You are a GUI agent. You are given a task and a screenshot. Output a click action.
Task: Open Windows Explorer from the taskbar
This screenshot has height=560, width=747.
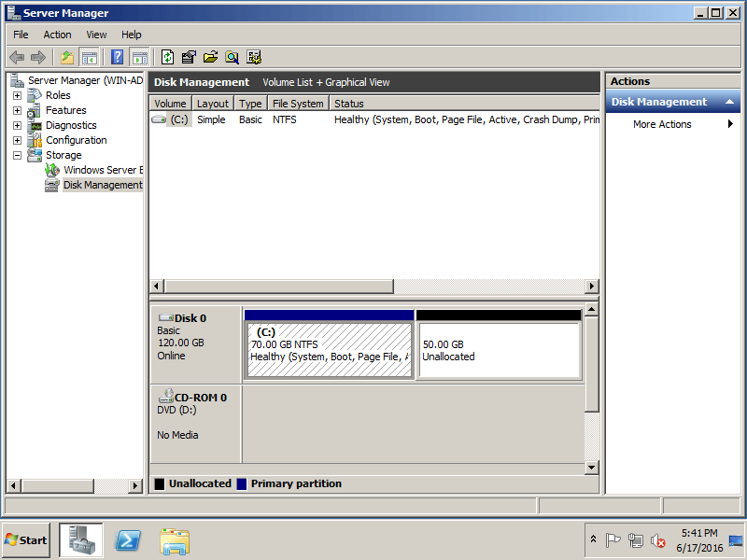pos(175,541)
